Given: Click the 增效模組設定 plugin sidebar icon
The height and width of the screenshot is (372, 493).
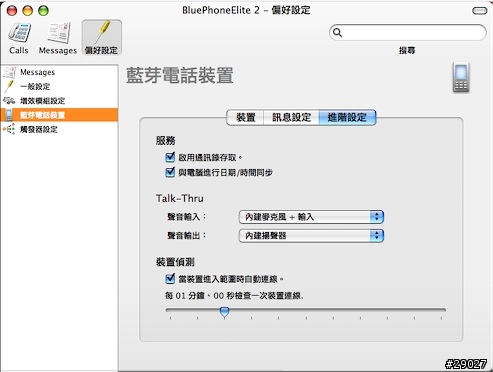Looking at the screenshot, I should click(9, 100).
